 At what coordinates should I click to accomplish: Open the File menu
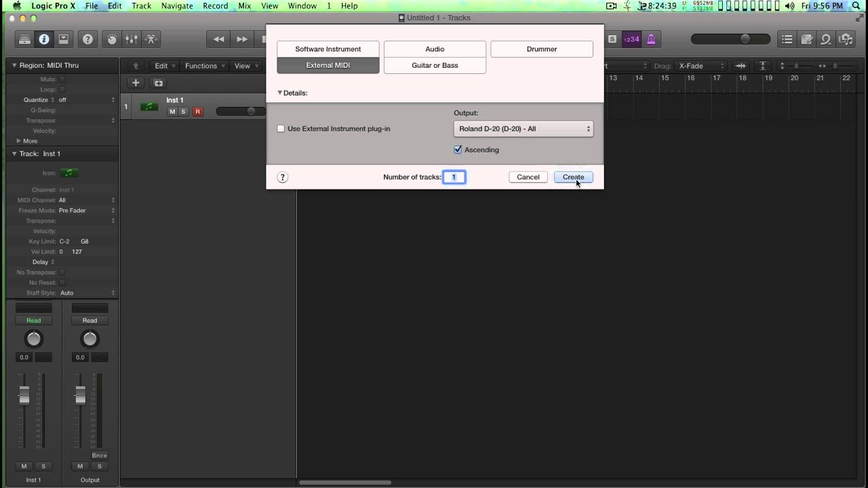point(91,5)
